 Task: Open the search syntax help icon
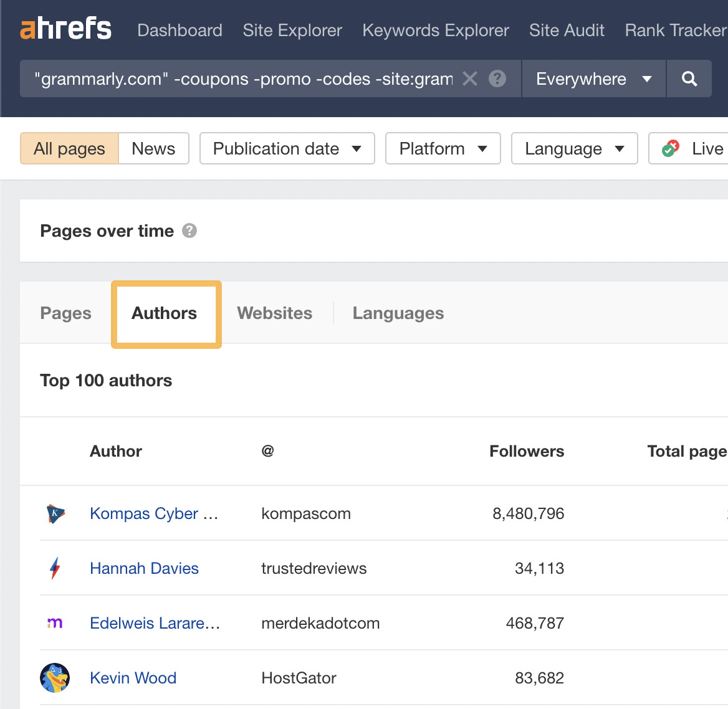[x=497, y=79]
